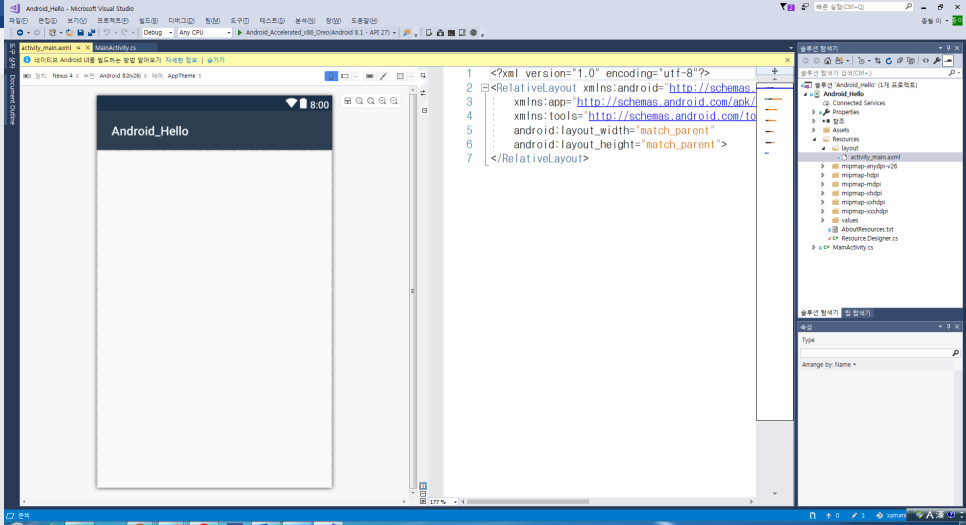Click the designer layout toggle icon
The height and width of the screenshot is (525, 966).
pyautogui.click(x=347, y=100)
